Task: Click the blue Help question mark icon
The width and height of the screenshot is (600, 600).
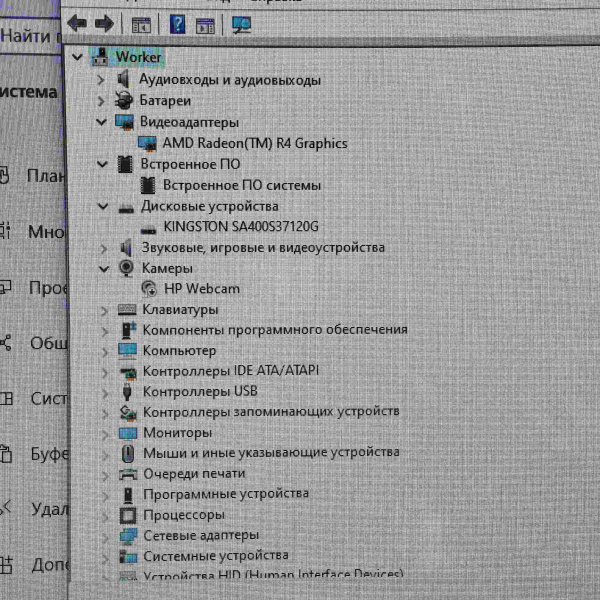Action: coord(177,24)
